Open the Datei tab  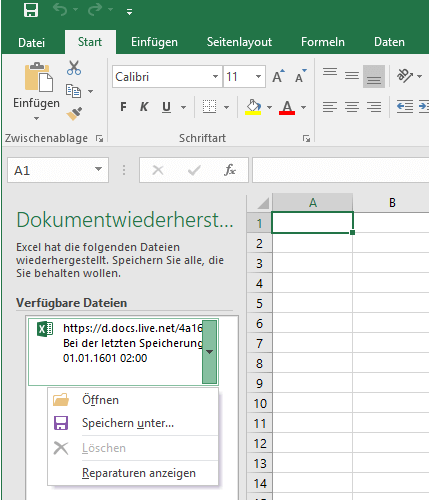tap(32, 42)
